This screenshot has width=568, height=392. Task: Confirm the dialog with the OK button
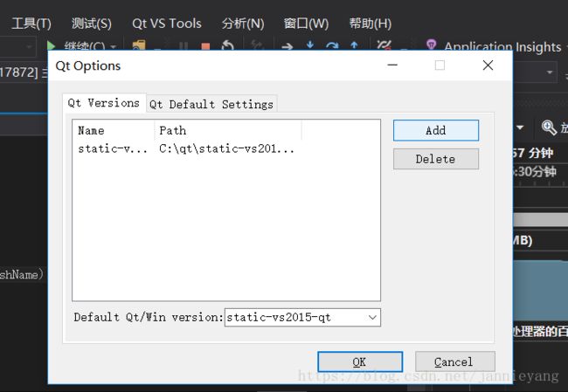tap(360, 361)
